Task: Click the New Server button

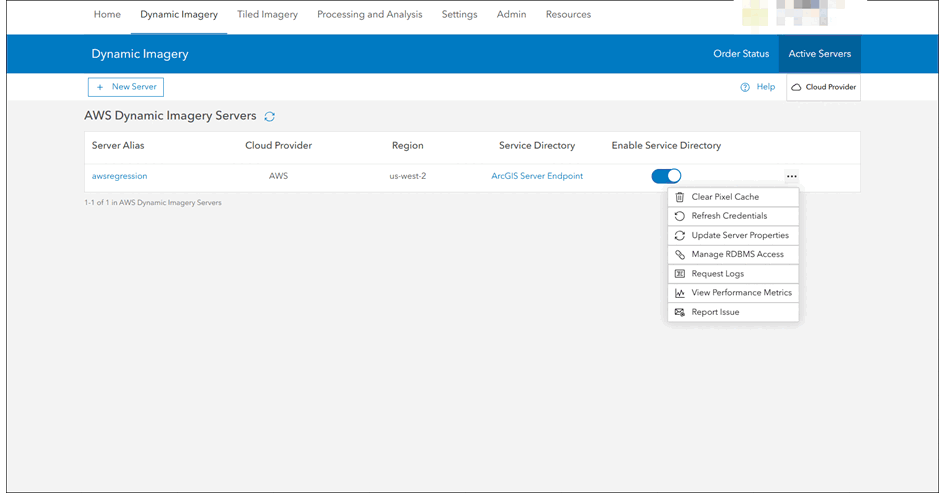Action: coord(126,87)
